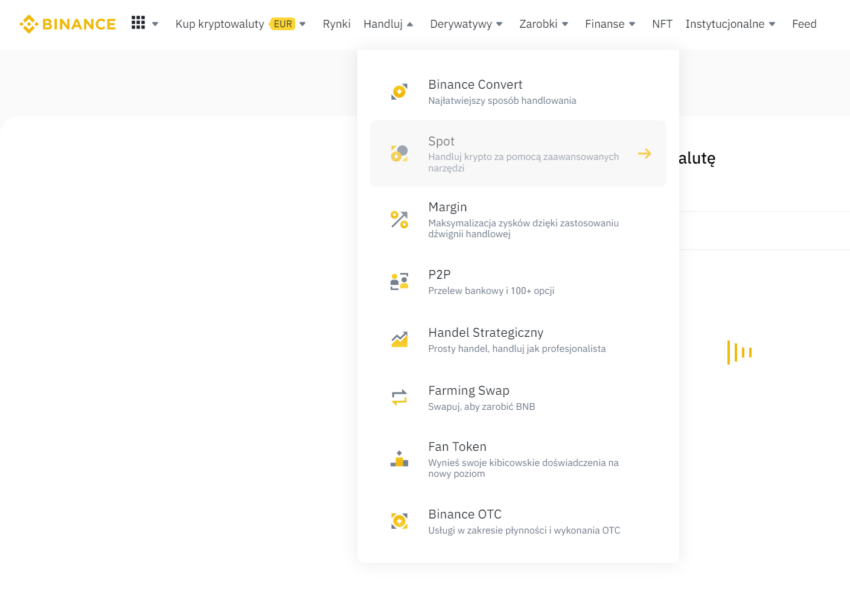Click the Margin percent icon
The image size is (850, 603).
coord(400,220)
